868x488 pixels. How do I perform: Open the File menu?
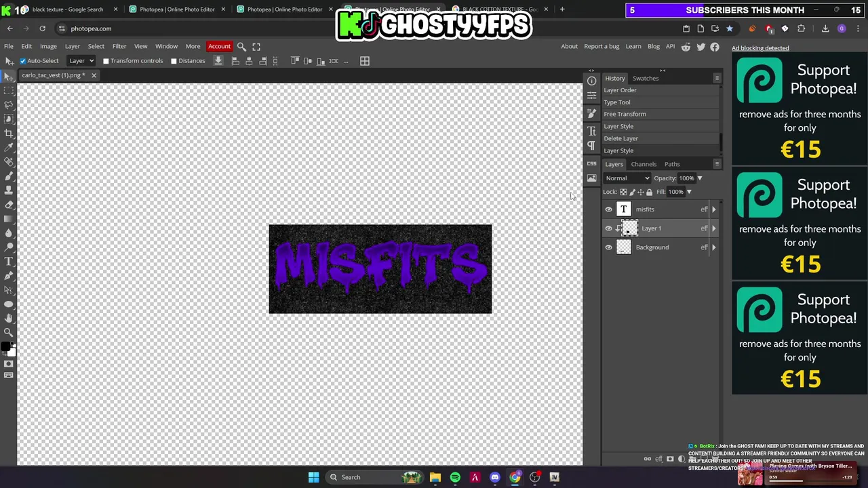[9, 47]
